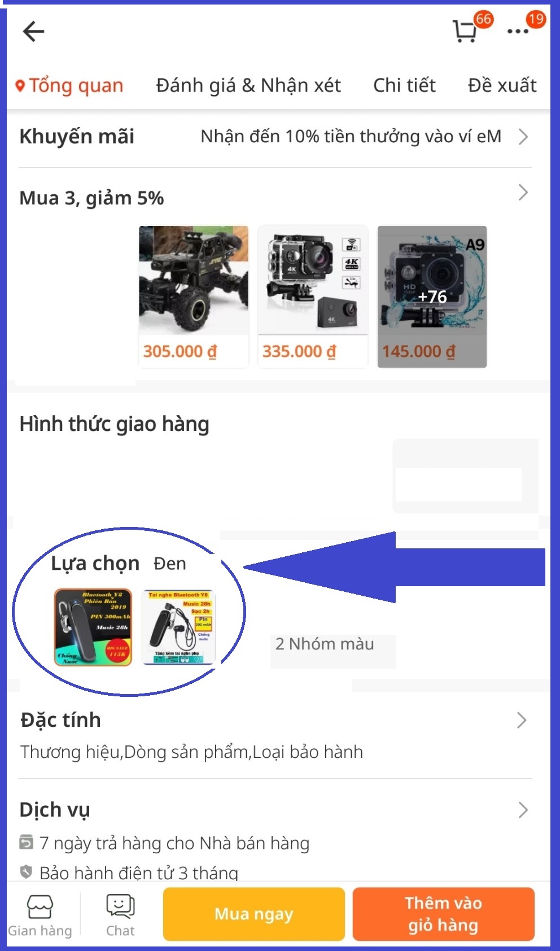Tap the return policy icon beside 7 ngày
This screenshot has height=951, width=560.
coord(26,842)
